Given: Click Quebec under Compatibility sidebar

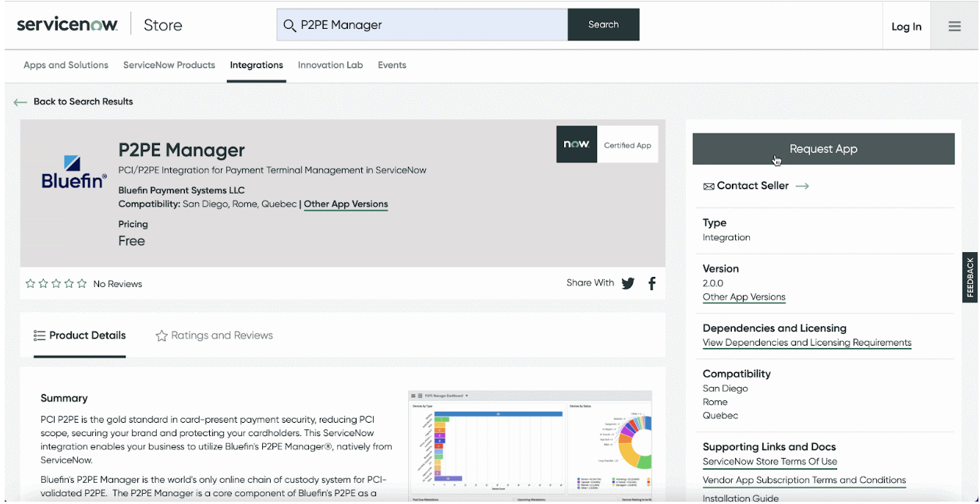Looking at the screenshot, I should 720,416.
